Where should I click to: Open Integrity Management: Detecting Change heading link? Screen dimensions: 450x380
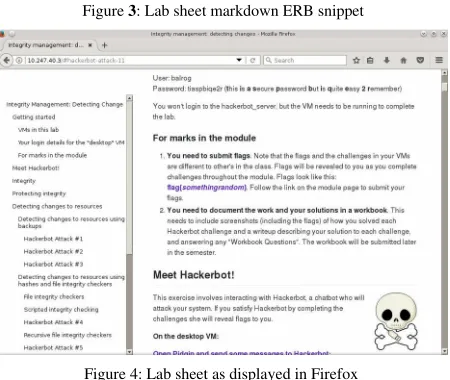click(x=65, y=104)
